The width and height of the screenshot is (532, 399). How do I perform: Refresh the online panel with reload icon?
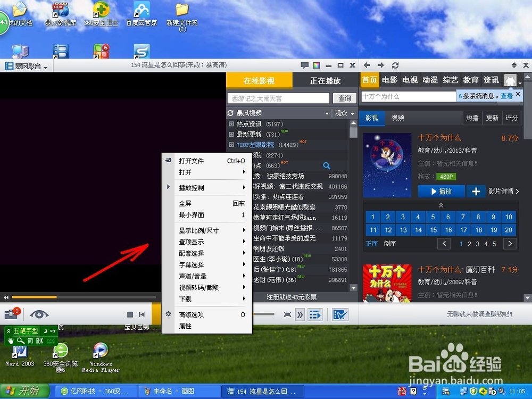point(395,65)
